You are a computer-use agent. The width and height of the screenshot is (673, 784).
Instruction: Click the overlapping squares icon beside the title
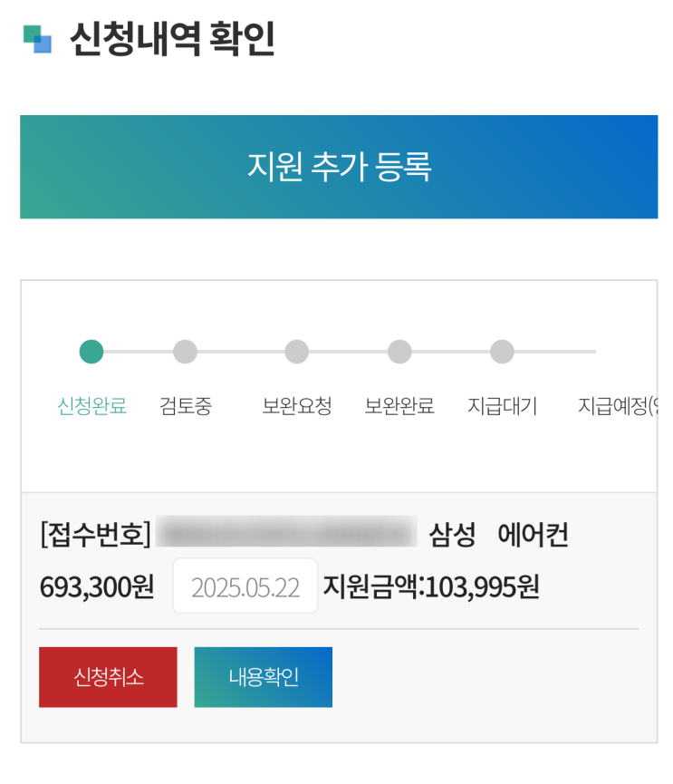[37, 39]
